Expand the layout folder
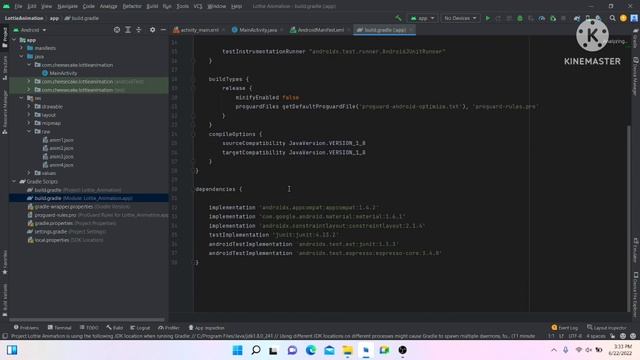Viewport: 640px width, 360px height. coord(29,115)
